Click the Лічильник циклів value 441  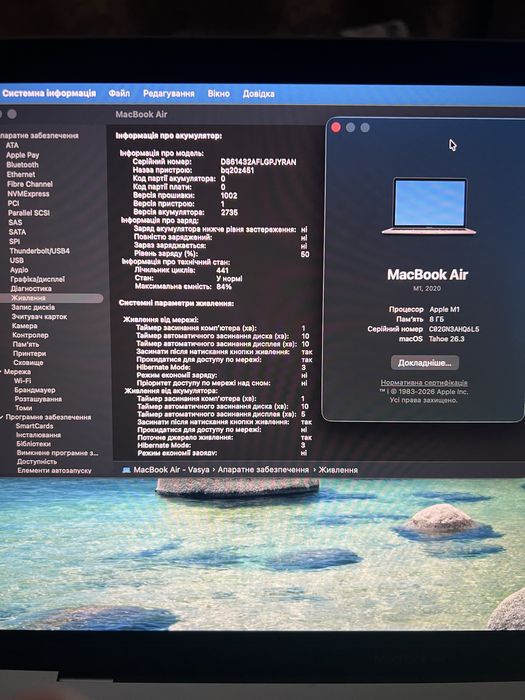(222, 270)
